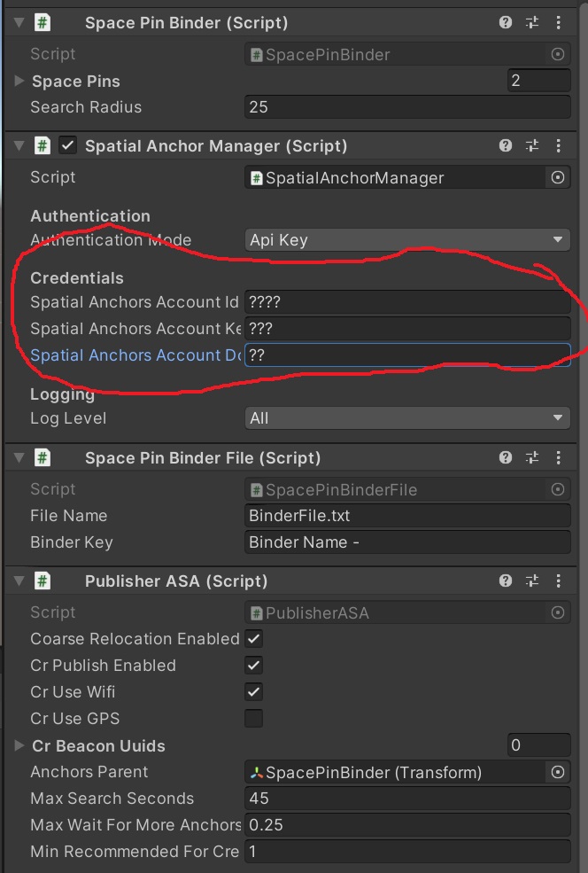Click the Spatial Anchor Manager script icon

(43, 145)
